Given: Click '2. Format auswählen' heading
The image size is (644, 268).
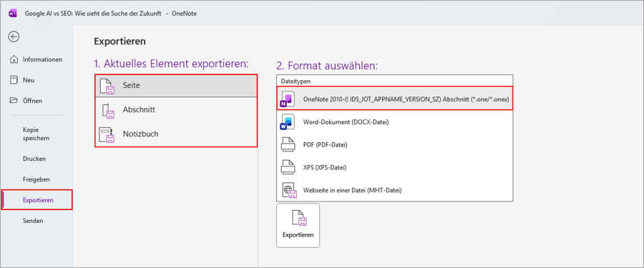Looking at the screenshot, I should coord(327,66).
